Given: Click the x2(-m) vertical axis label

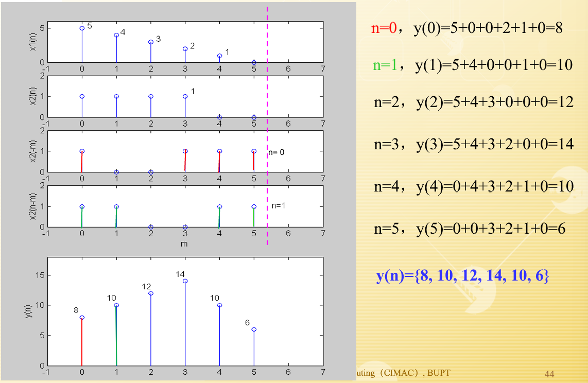Looking at the screenshot, I should (32, 151).
